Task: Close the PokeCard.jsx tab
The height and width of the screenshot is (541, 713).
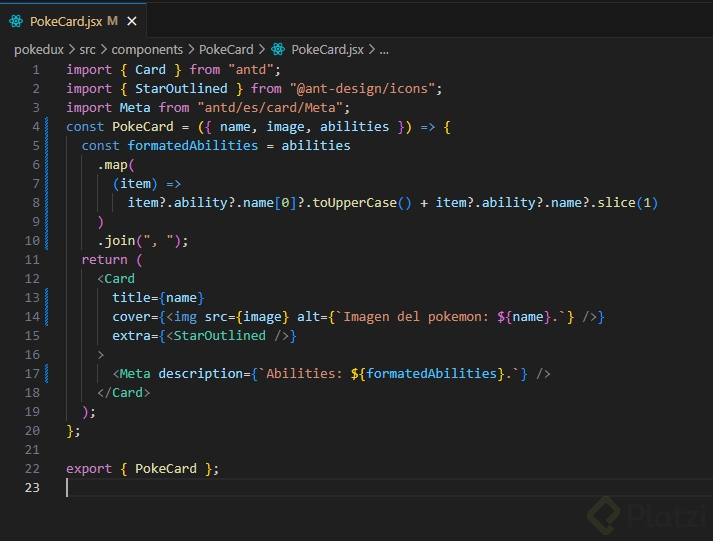Action: click(x=132, y=21)
